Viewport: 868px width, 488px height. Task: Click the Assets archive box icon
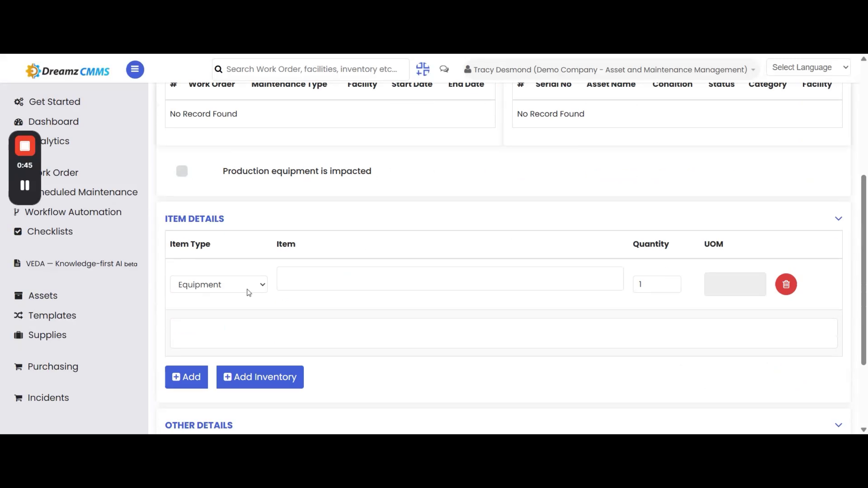pyautogui.click(x=18, y=296)
